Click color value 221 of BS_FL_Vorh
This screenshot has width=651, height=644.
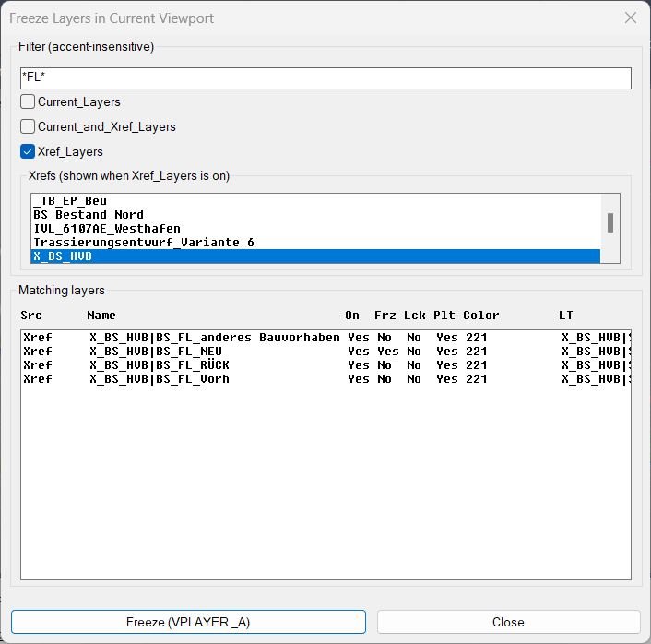tap(476, 379)
